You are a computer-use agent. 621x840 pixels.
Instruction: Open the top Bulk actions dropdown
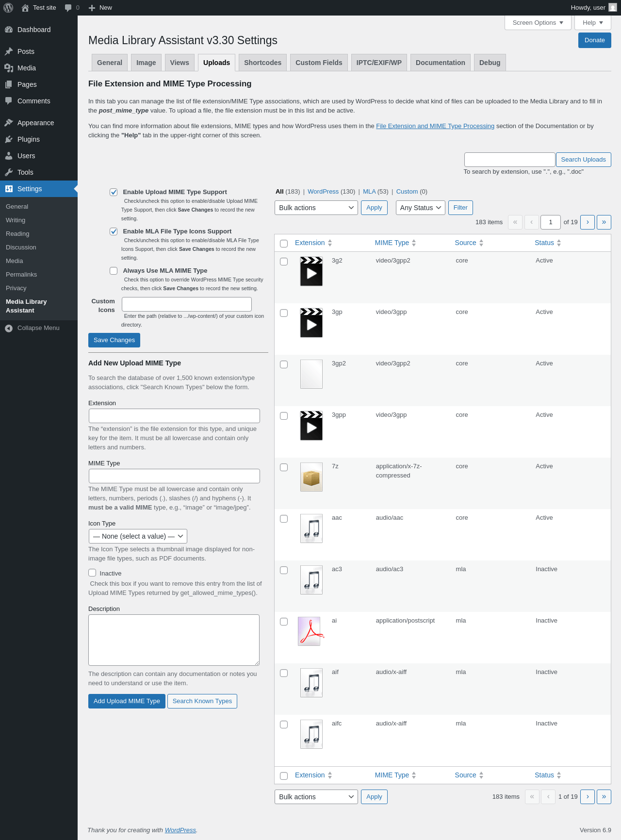pos(316,208)
